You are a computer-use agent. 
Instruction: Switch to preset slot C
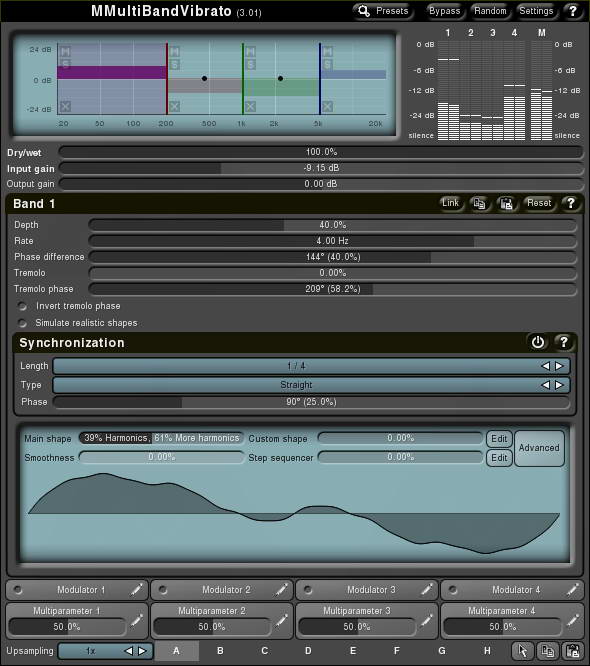tap(265, 651)
